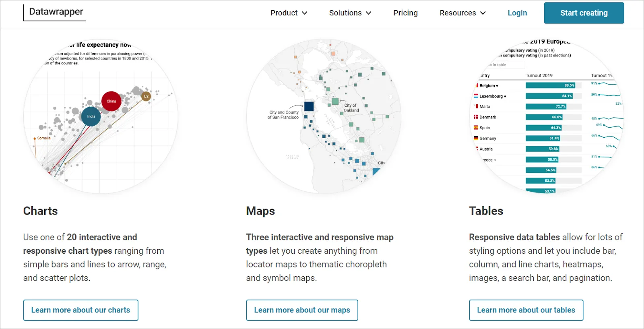Click the Start creating button
Screen dimensions: 644x329
(584, 13)
